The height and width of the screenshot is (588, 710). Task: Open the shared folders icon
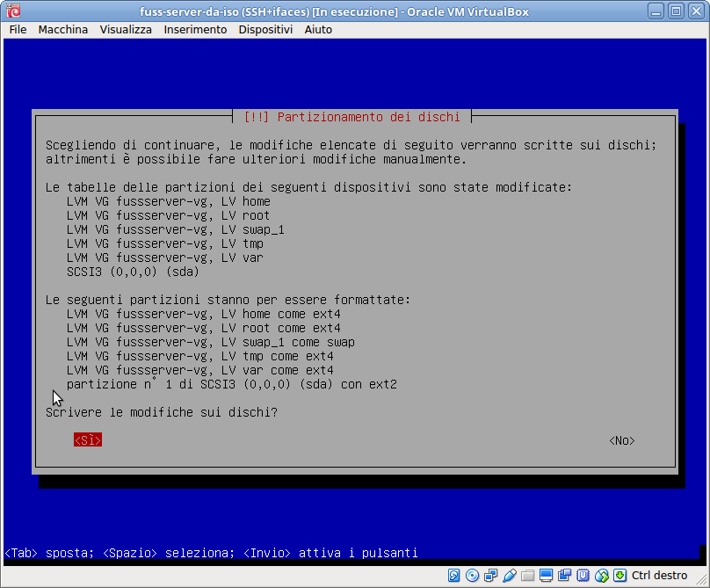click(527, 576)
